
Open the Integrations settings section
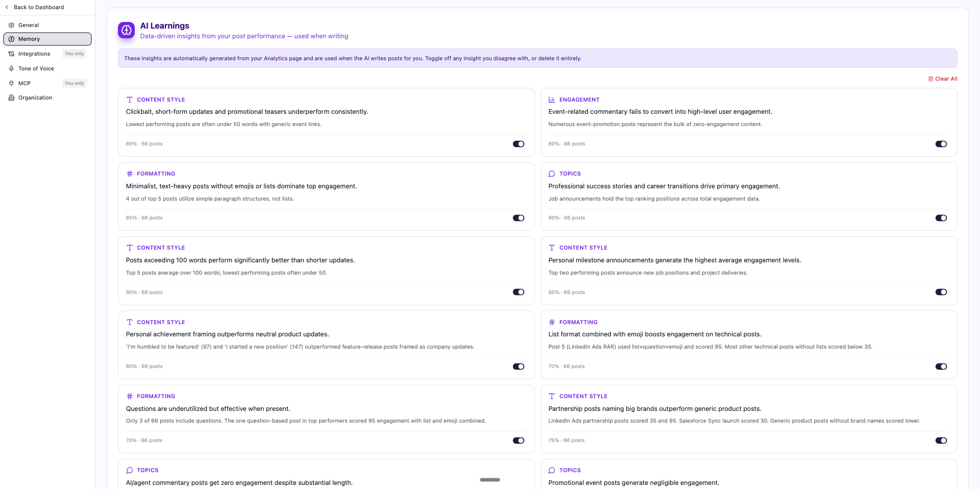[x=47, y=54]
